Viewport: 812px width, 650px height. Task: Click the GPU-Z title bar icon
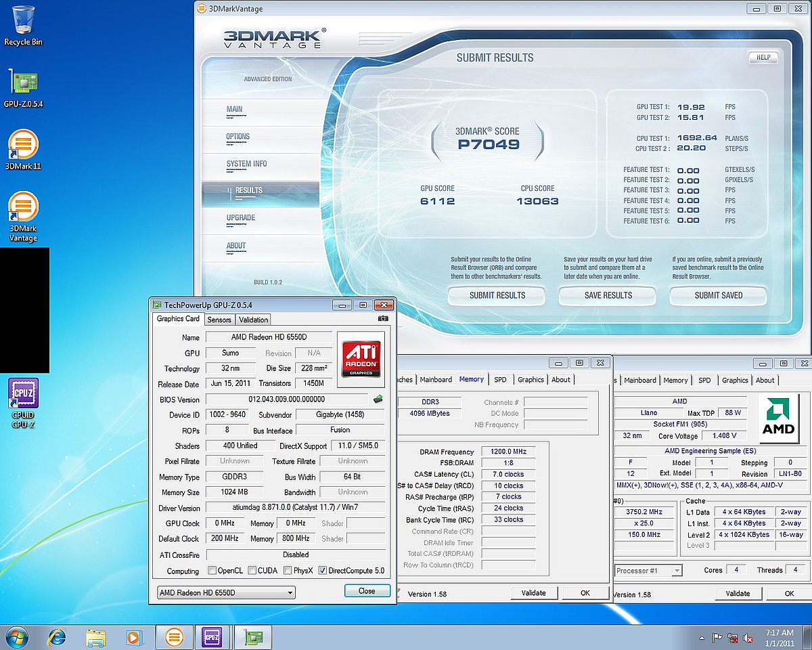[x=157, y=305]
